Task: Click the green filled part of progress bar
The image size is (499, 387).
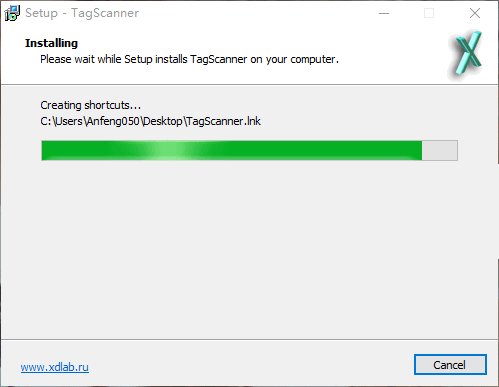Action: tap(232, 150)
